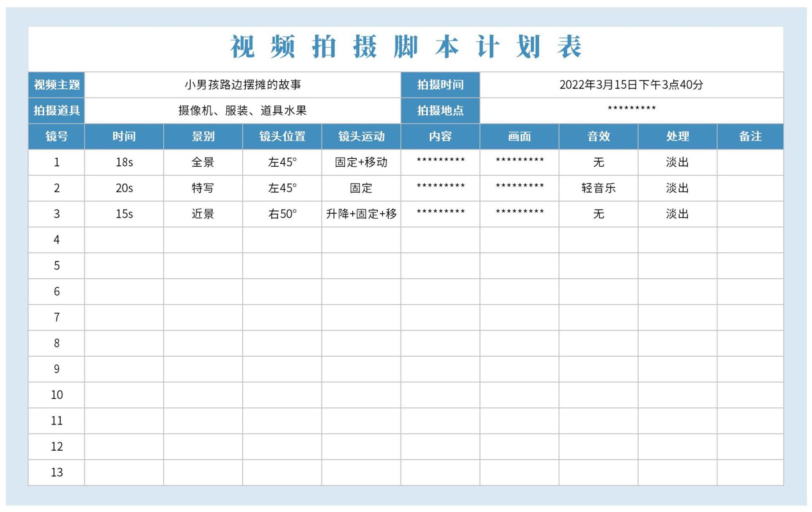This screenshot has width=812, height=512.
Task: Click empty 景别 cell in shot row 5
Action: [x=203, y=266]
